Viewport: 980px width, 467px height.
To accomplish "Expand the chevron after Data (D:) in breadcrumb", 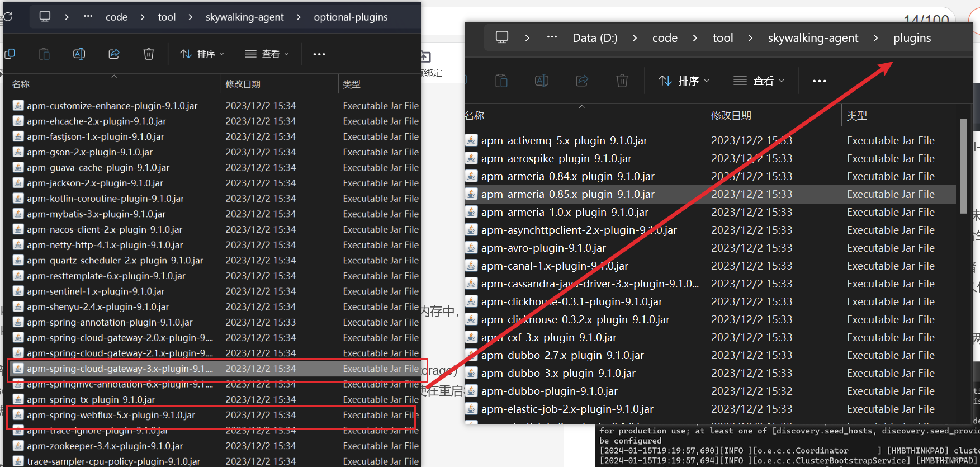I will coord(635,38).
